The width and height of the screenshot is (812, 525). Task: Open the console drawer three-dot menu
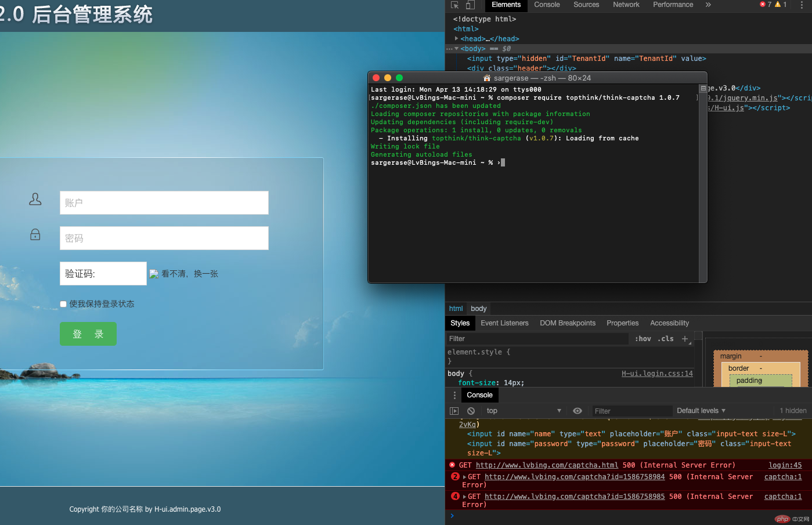454,395
